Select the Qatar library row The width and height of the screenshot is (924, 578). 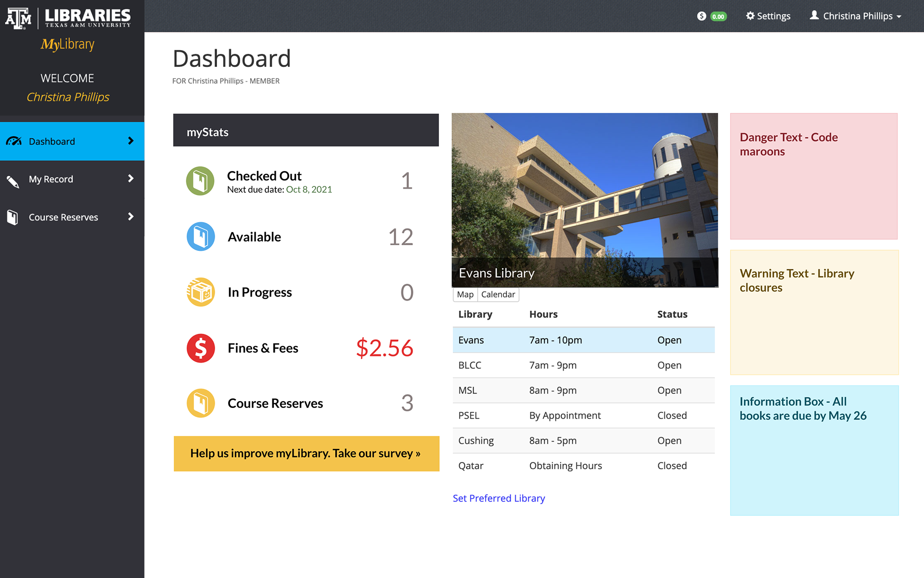click(x=584, y=465)
